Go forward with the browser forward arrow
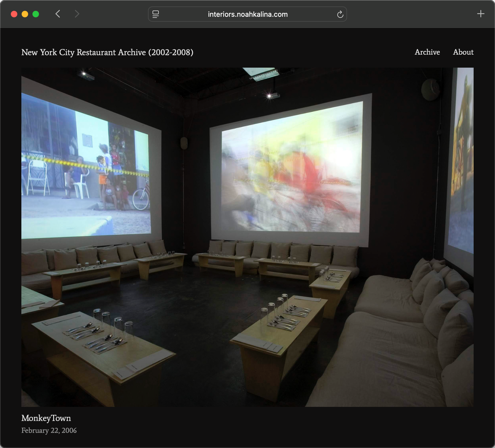This screenshot has width=495, height=448. click(x=77, y=14)
